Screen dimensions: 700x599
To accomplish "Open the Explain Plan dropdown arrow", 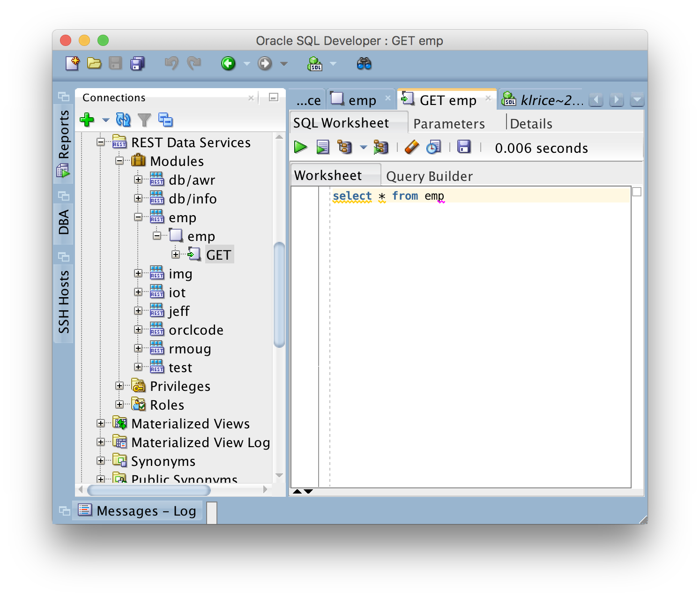I will (363, 148).
